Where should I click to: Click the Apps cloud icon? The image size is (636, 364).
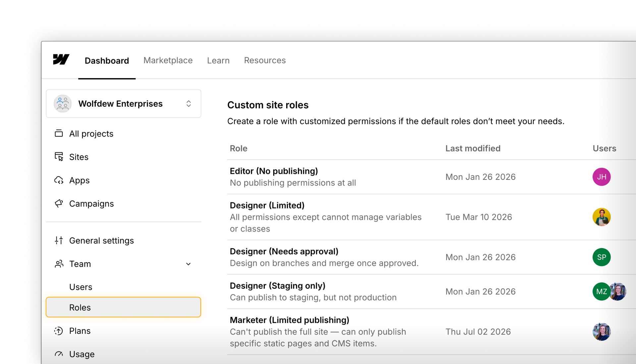point(59,180)
